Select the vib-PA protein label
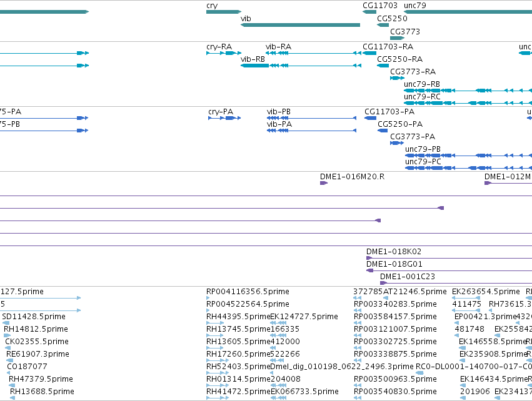This screenshot has width=532, height=401. pyautogui.click(x=279, y=124)
